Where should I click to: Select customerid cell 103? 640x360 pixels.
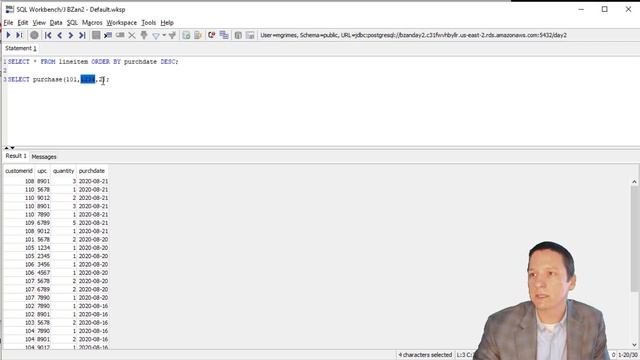(x=19, y=323)
